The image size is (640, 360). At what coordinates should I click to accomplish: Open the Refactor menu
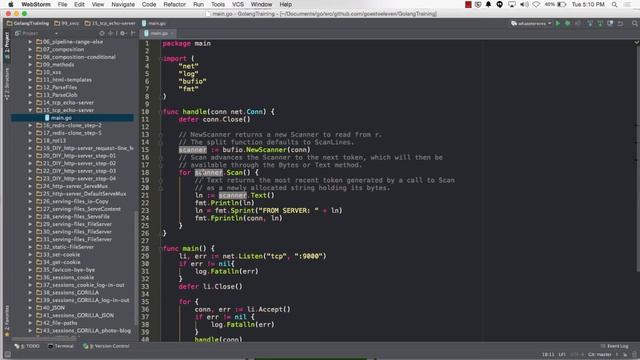coord(174,4)
